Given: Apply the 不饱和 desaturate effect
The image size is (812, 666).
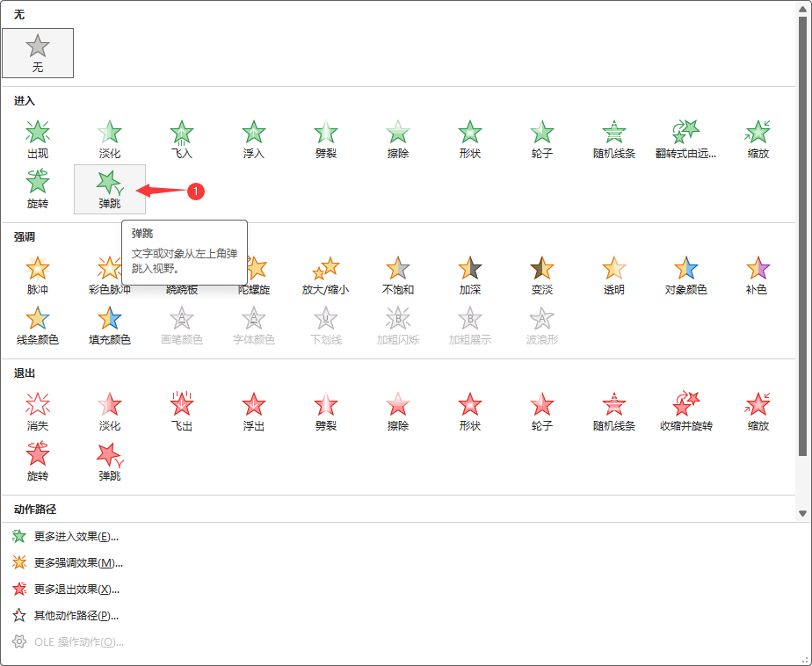Looking at the screenshot, I should pyautogui.click(x=398, y=276).
